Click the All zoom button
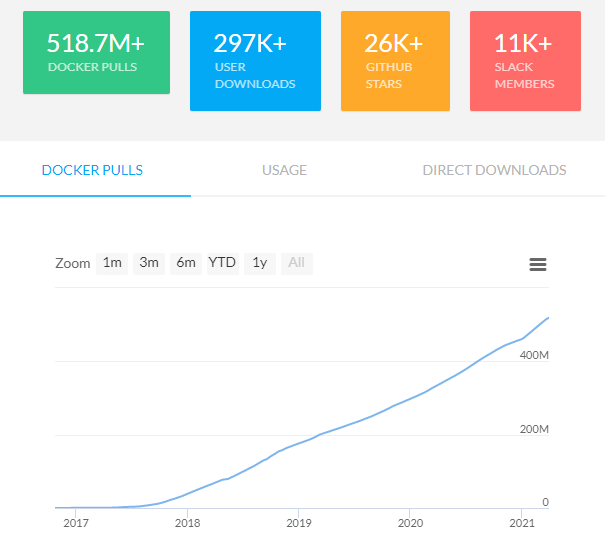This screenshot has height=543, width=605. pos(296,263)
